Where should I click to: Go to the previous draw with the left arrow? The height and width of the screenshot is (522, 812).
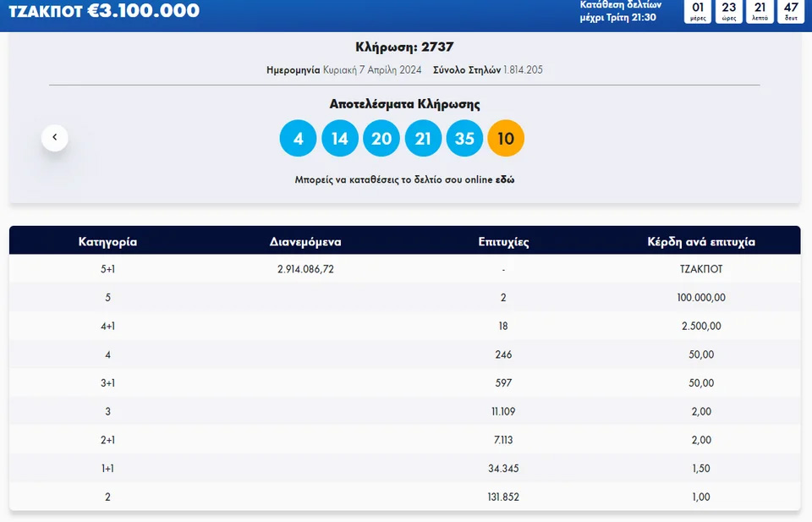pos(55,137)
